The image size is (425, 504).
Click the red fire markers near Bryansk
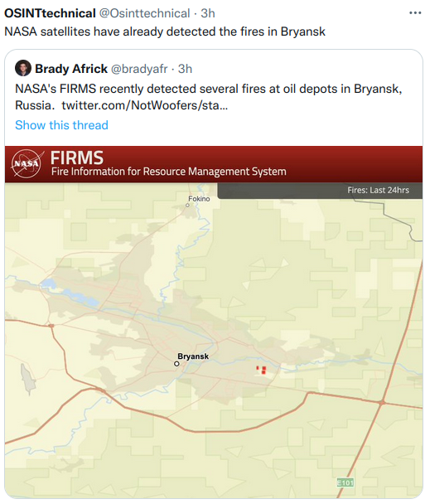262,370
